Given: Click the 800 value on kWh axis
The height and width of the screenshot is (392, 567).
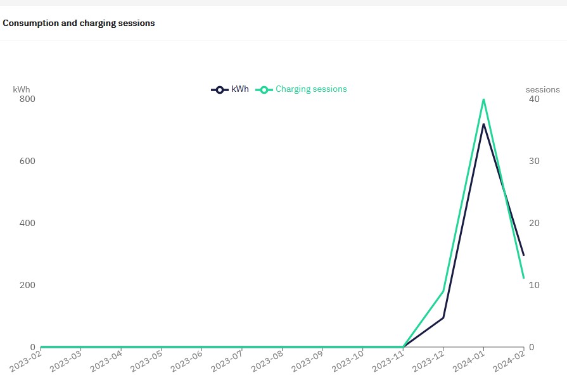Looking at the screenshot, I should click(27, 99).
